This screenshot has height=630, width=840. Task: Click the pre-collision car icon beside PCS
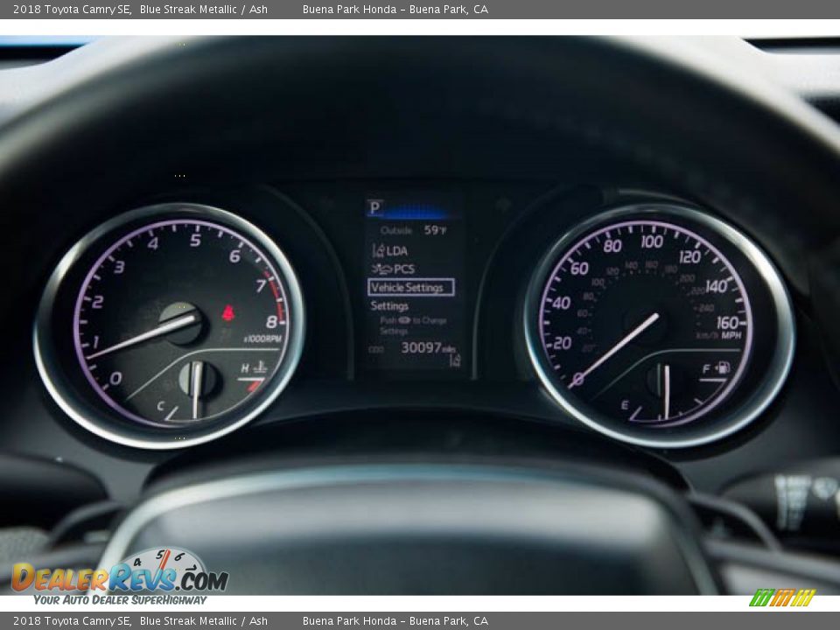(382, 269)
